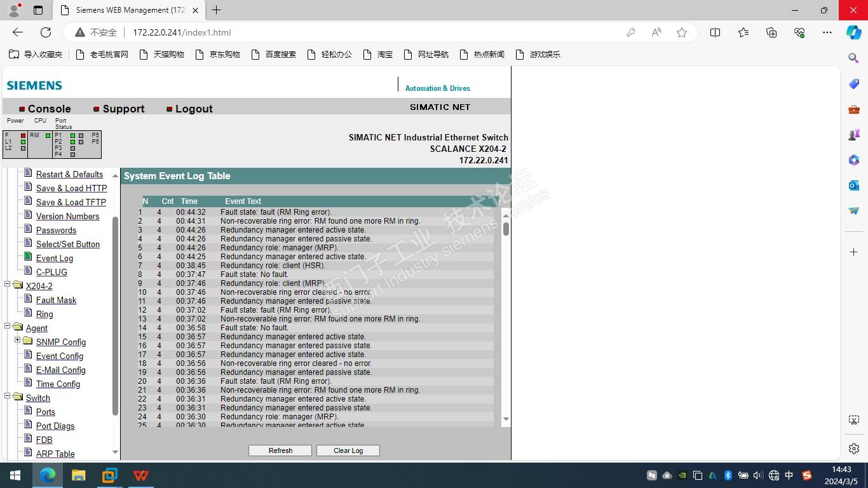
Task: Click the event log scrollbar down arrow
Action: click(x=506, y=419)
